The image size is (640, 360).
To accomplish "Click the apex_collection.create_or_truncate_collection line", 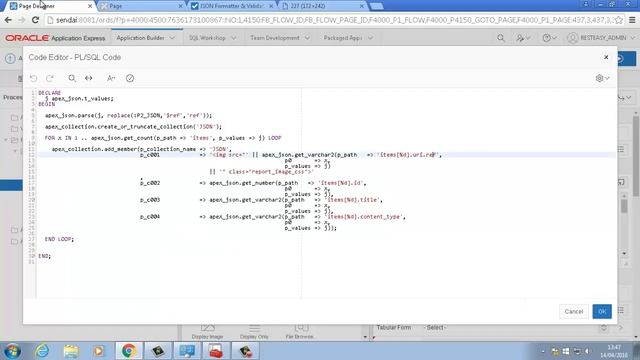I will click(133, 127).
